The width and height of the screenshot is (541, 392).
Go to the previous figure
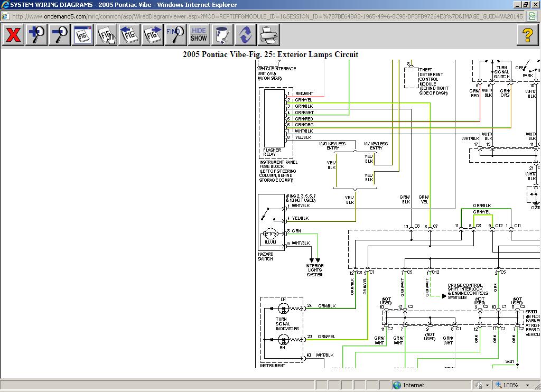[129, 35]
